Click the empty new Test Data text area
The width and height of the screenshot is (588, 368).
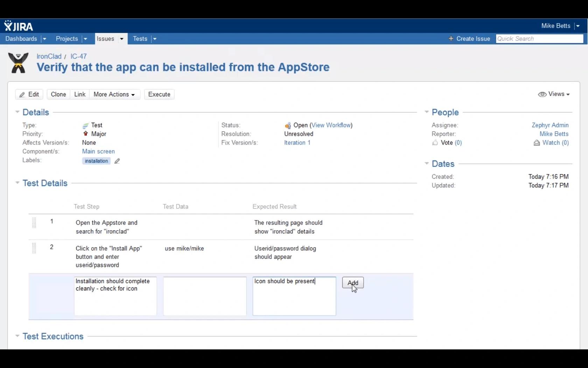(x=205, y=296)
